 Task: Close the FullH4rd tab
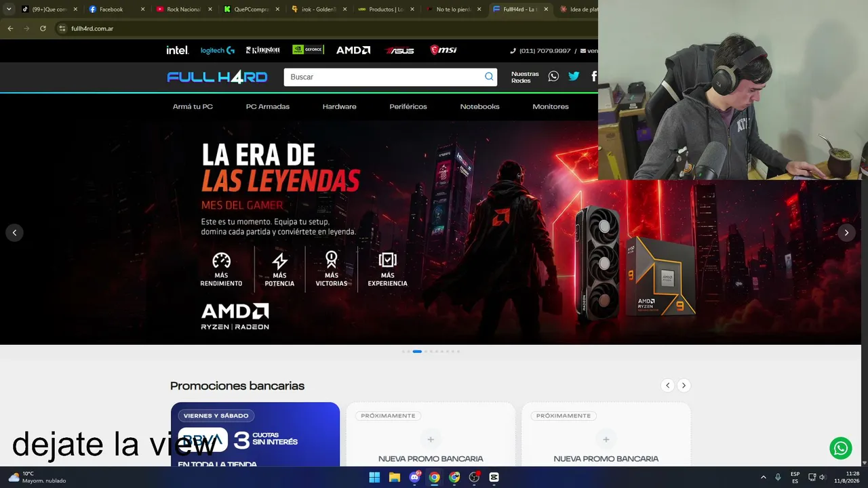pos(545,9)
